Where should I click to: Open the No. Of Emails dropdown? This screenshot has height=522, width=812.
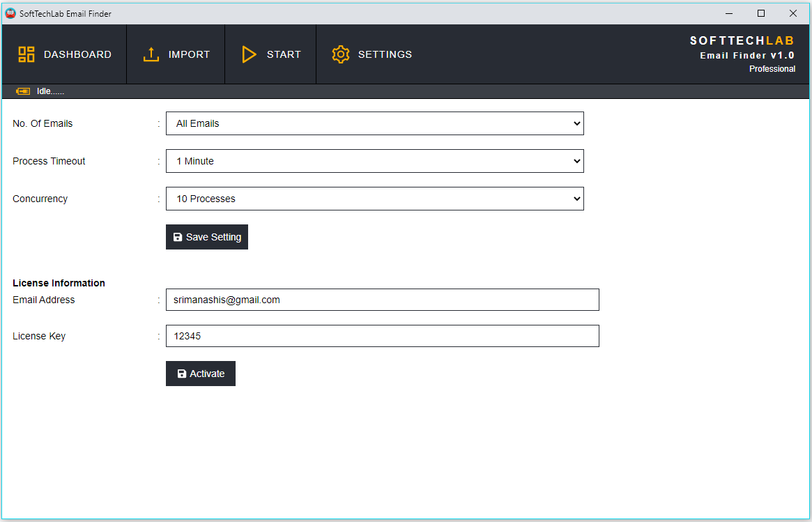[375, 123]
